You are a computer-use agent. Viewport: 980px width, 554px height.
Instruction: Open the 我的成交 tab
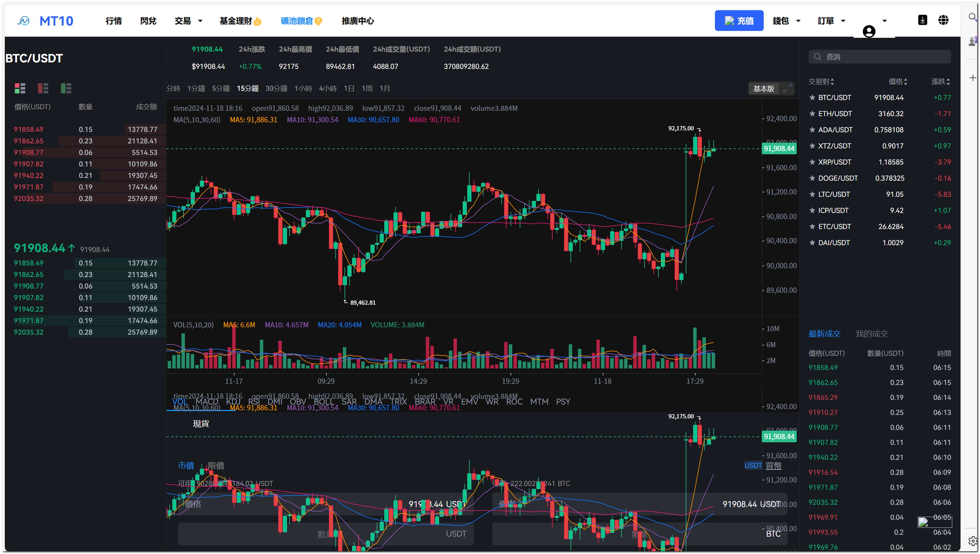coord(871,334)
